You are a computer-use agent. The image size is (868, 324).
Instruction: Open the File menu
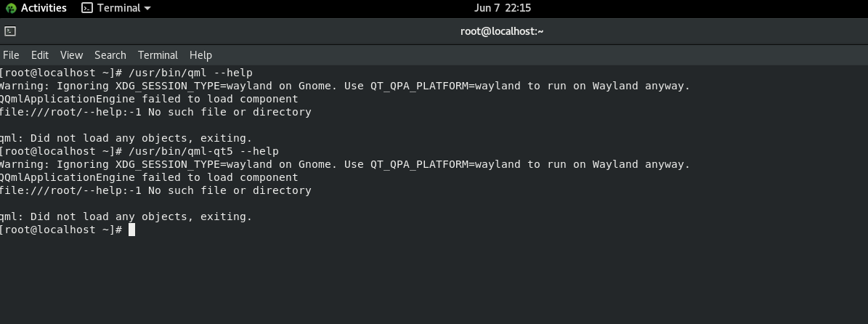point(11,55)
